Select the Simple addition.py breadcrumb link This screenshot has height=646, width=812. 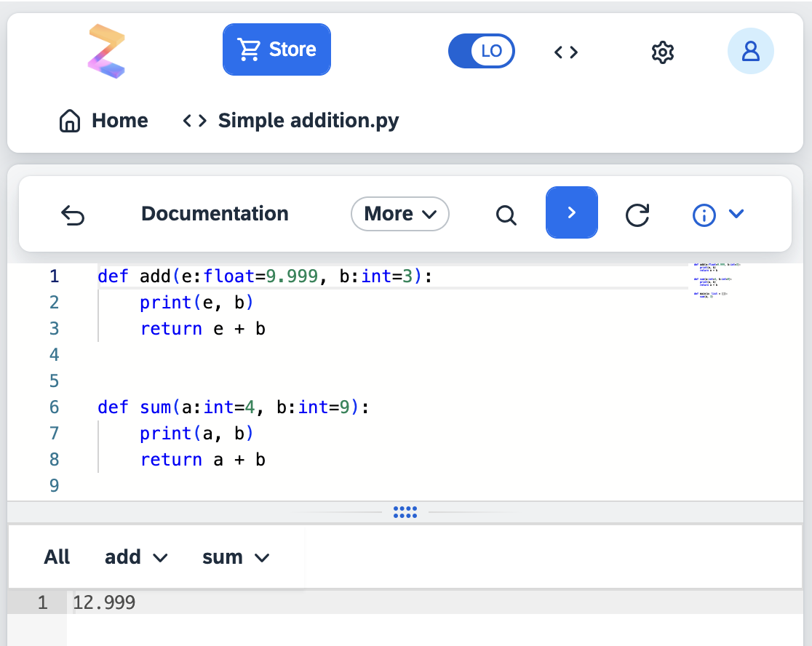309,120
